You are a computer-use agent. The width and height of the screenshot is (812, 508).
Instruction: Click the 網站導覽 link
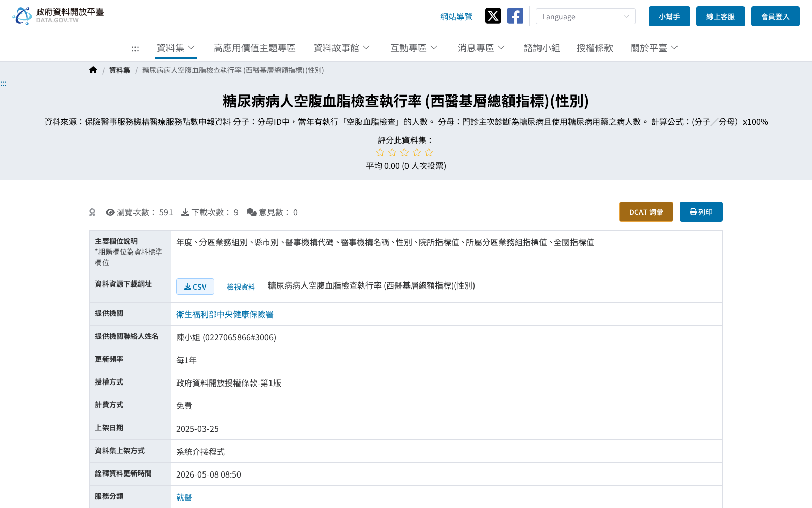[456, 17]
